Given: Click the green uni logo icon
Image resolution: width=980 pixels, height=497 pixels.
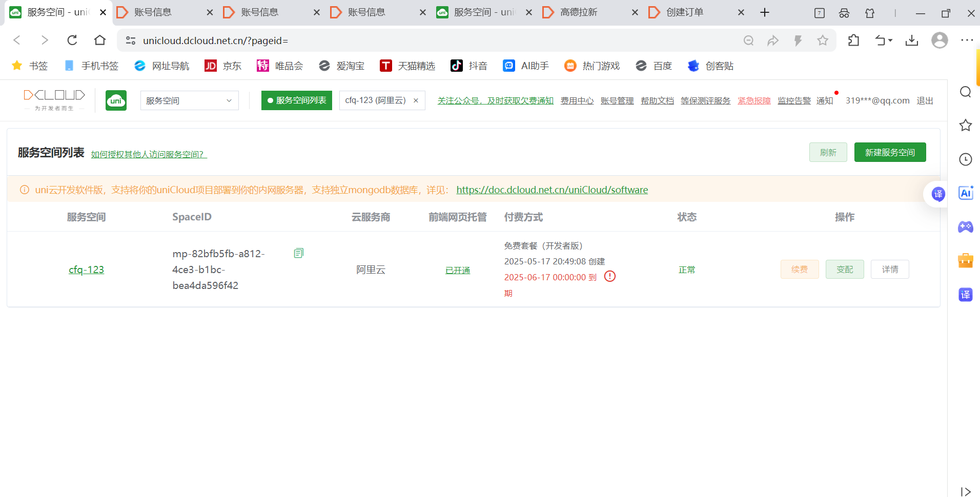Looking at the screenshot, I should click(116, 100).
